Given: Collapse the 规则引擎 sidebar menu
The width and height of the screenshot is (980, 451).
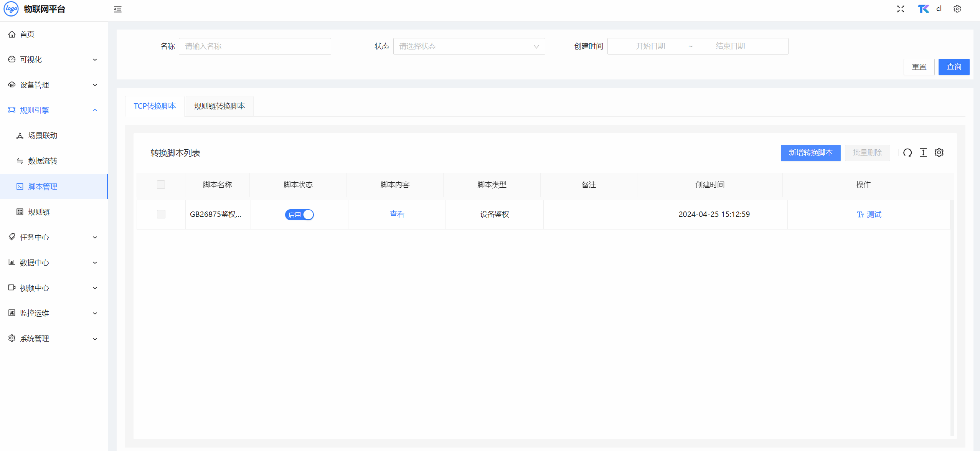Looking at the screenshot, I should pos(53,110).
